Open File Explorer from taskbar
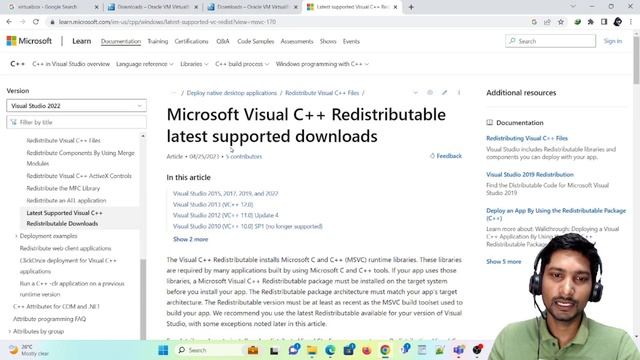 tap(312, 350)
